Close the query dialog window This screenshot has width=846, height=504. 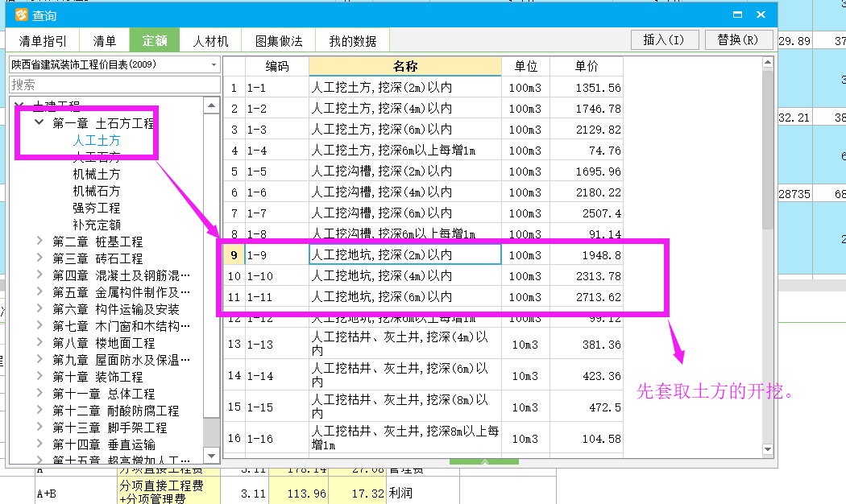point(761,14)
